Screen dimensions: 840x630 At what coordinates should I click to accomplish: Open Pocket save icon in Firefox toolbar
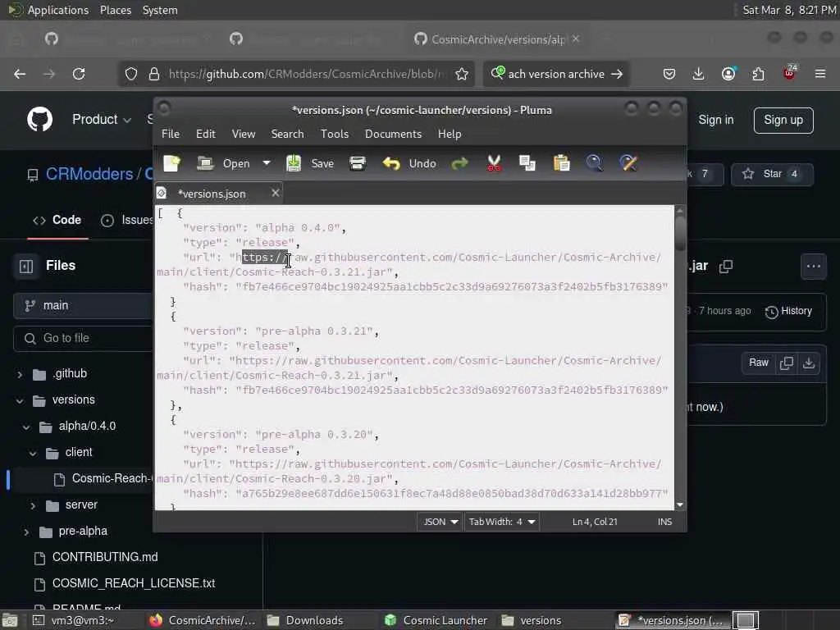click(669, 74)
